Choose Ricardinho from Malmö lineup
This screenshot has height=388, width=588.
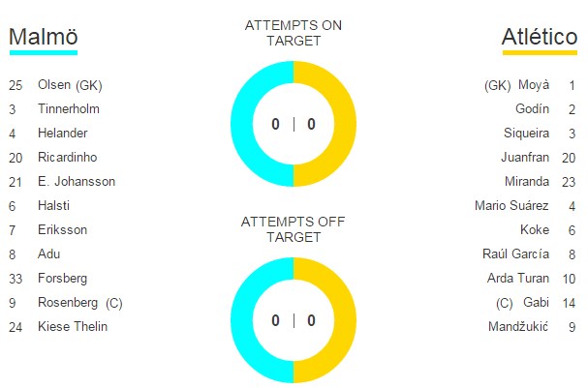68,158
